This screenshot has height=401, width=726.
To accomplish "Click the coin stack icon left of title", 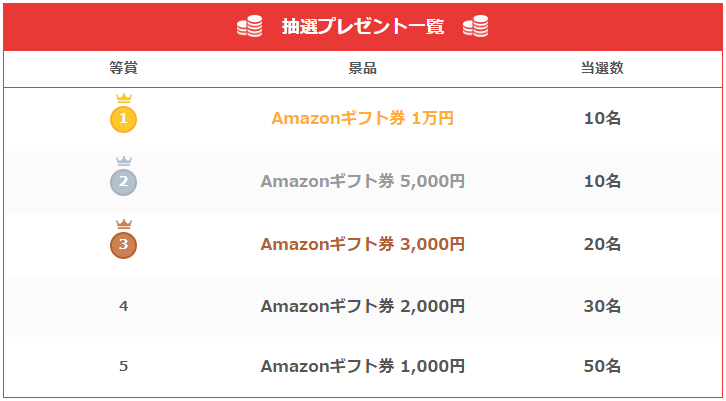I will [249, 27].
